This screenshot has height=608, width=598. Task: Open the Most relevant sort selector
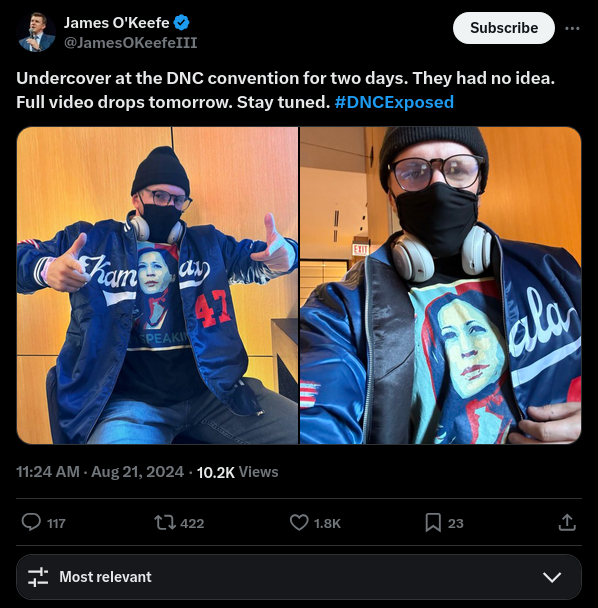click(299, 577)
